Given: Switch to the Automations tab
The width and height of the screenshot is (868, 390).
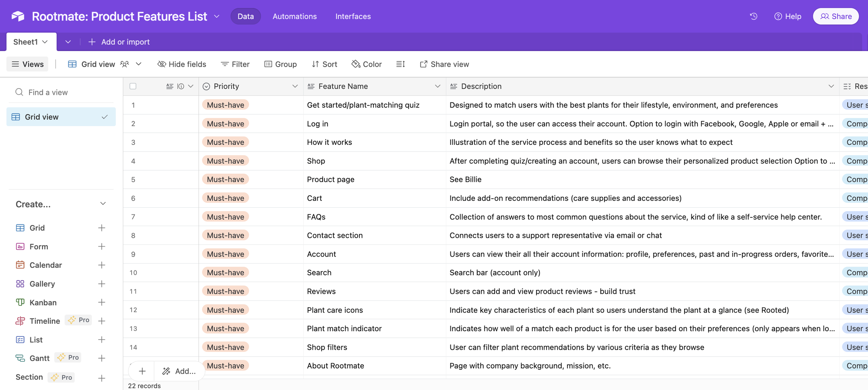Looking at the screenshot, I should (294, 16).
